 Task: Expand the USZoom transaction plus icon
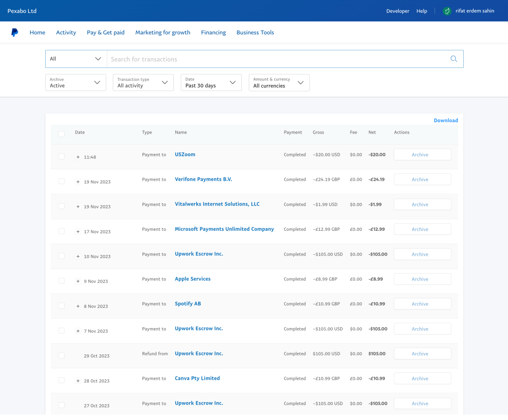pyautogui.click(x=78, y=157)
